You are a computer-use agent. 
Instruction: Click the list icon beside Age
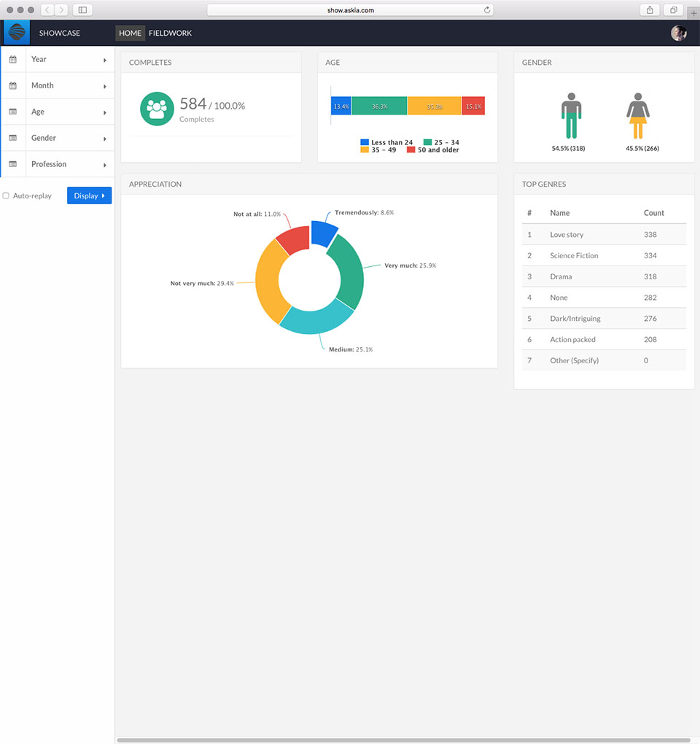tap(13, 112)
